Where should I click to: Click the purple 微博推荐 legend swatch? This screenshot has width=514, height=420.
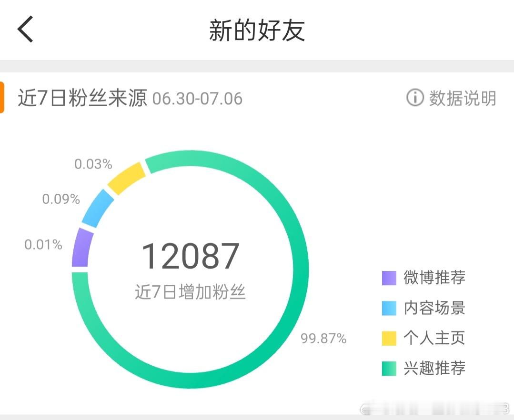(389, 278)
